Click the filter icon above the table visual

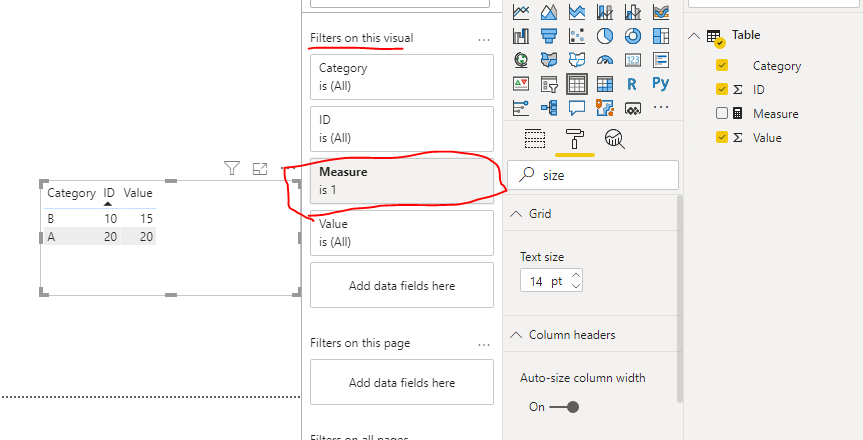(x=232, y=168)
